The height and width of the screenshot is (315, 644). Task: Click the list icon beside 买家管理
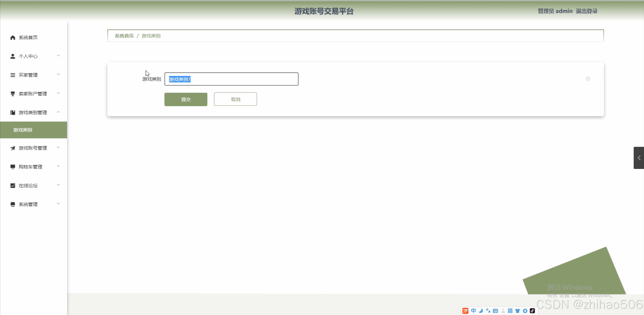pyautogui.click(x=13, y=75)
